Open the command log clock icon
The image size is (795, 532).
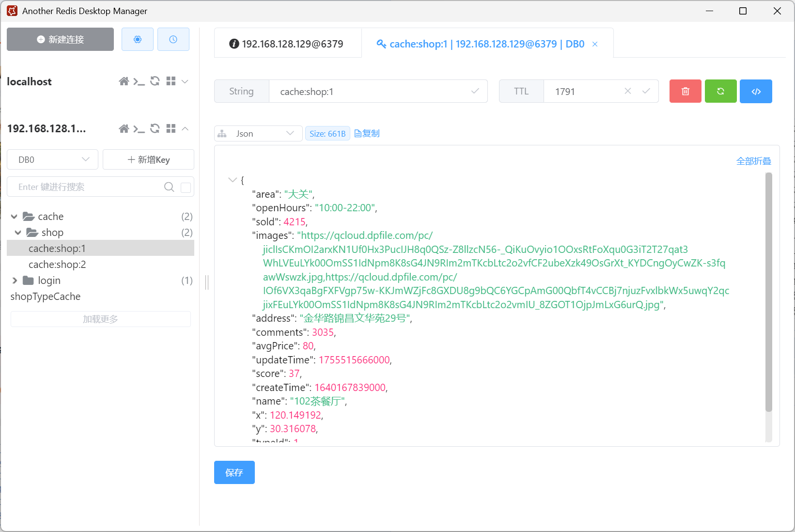[x=173, y=39]
